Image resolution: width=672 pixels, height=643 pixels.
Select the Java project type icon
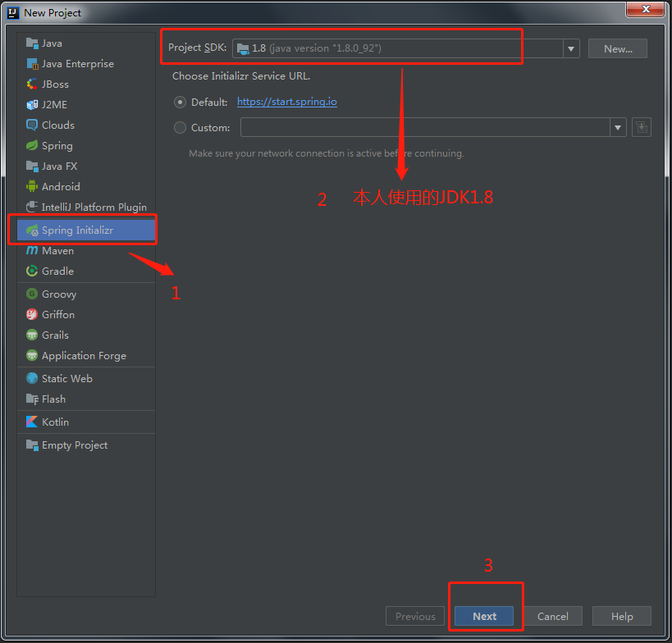(x=32, y=43)
